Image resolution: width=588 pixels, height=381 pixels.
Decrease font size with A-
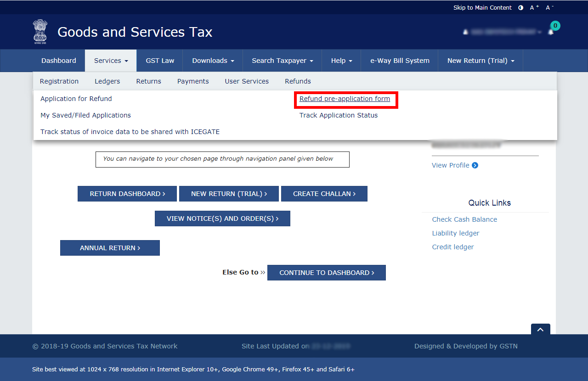click(549, 8)
